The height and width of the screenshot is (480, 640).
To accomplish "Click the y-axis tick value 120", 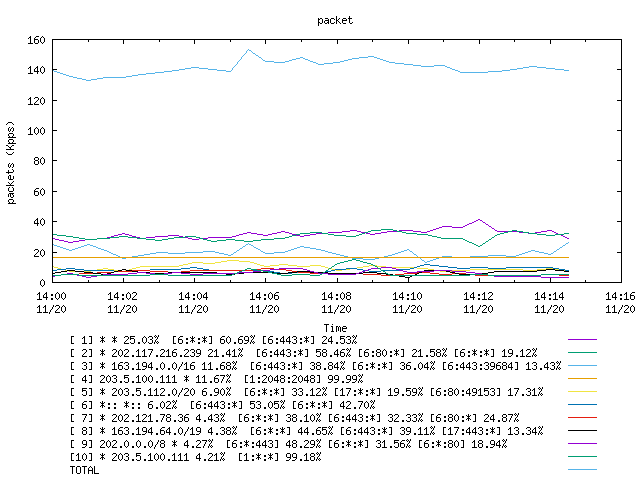I will click(36, 100).
